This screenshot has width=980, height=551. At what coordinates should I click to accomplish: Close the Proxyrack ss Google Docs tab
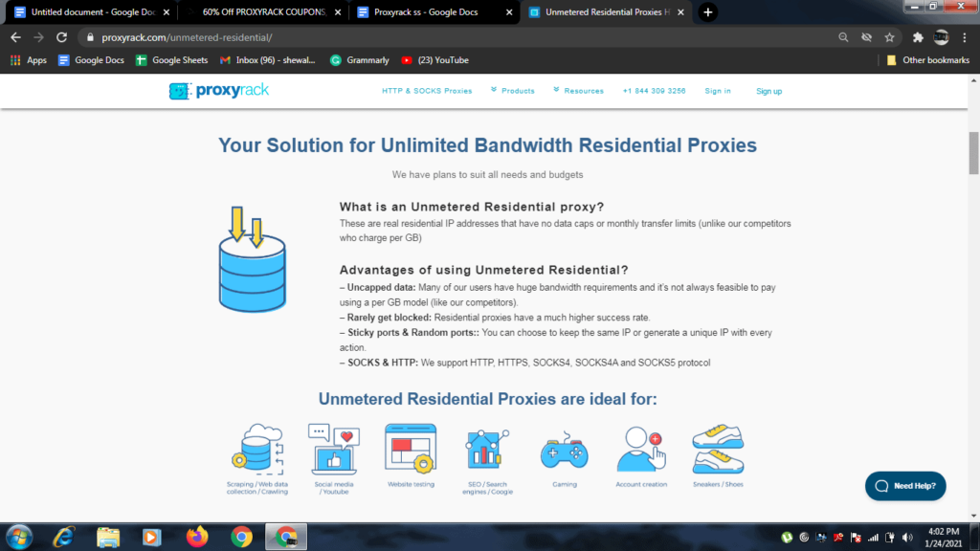pos(509,11)
